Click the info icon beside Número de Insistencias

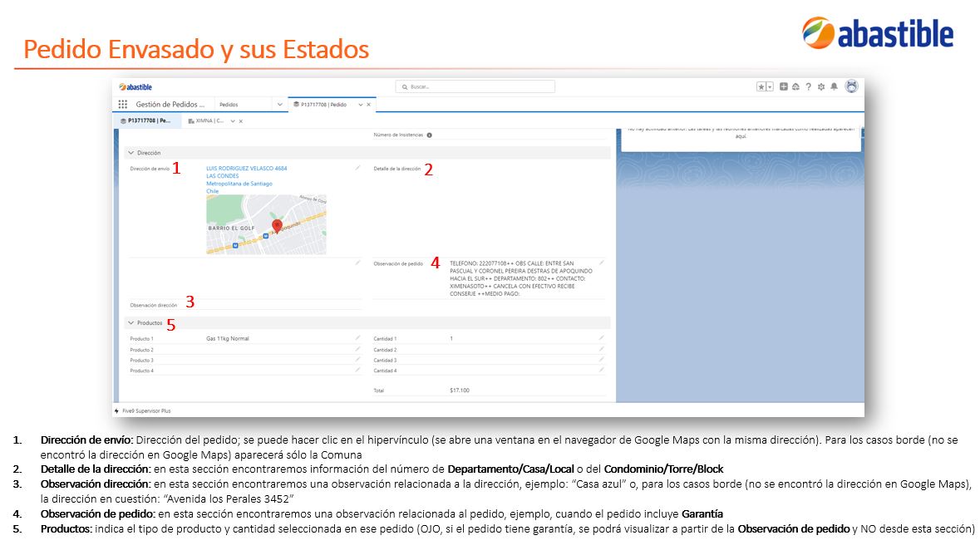coord(430,135)
